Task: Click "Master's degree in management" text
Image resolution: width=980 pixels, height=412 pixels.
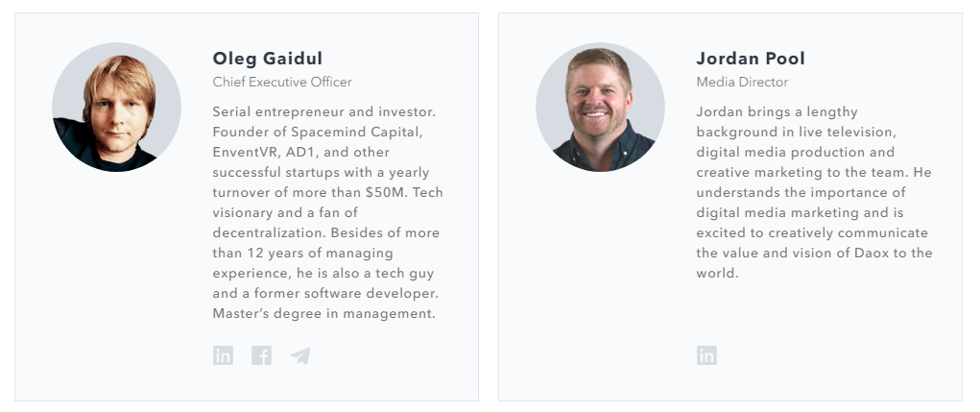Action: [324, 313]
